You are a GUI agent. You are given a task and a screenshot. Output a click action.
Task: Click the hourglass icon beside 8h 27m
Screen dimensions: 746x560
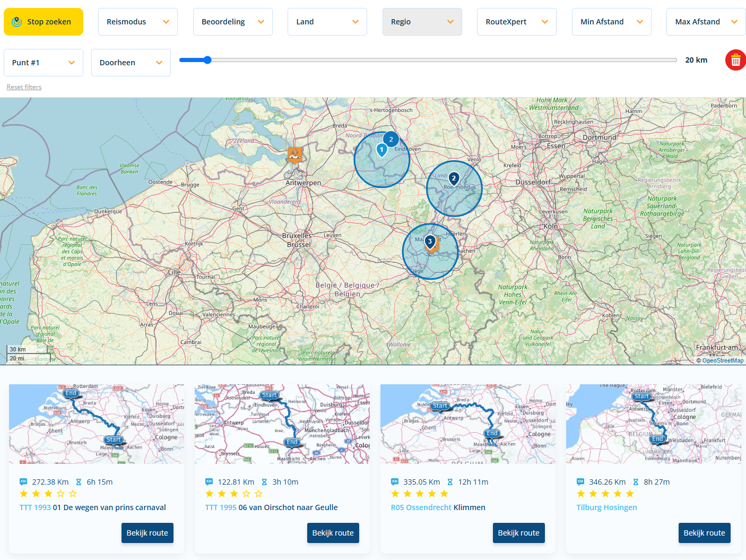636,482
